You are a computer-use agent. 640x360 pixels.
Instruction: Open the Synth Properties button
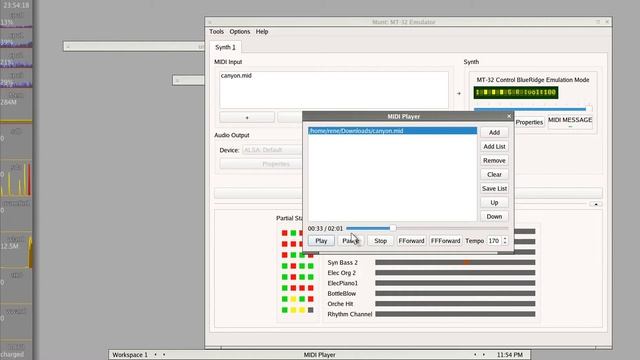click(x=529, y=122)
